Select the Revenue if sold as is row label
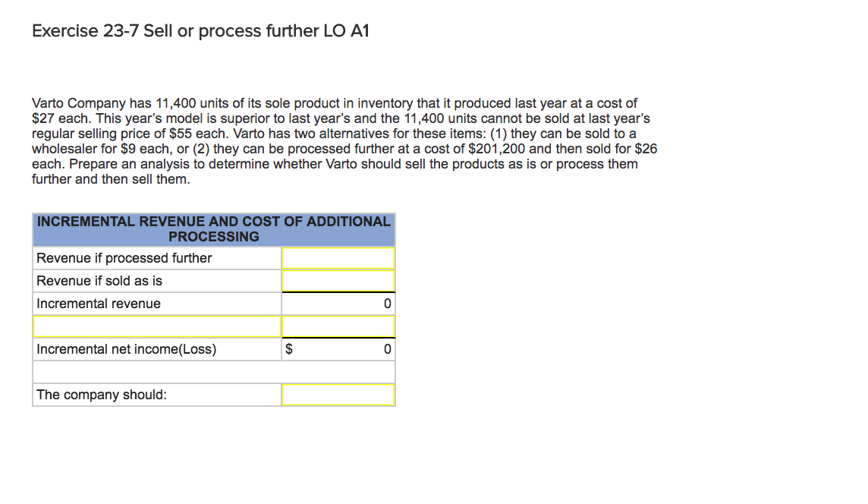The width and height of the screenshot is (868, 504). point(99,281)
